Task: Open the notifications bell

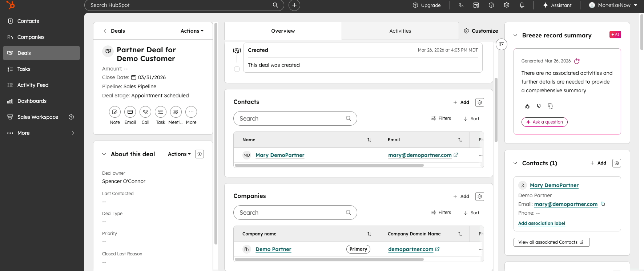Action: 522,5
